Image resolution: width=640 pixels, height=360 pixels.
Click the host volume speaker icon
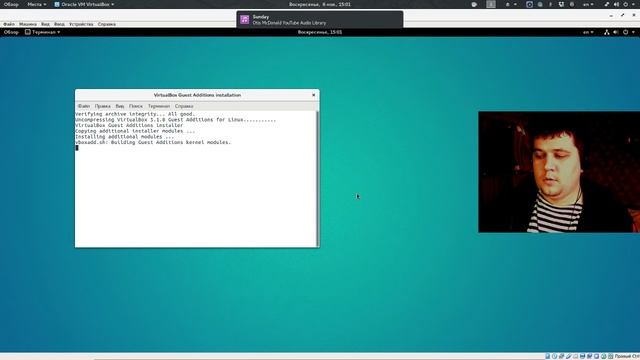click(x=616, y=4)
